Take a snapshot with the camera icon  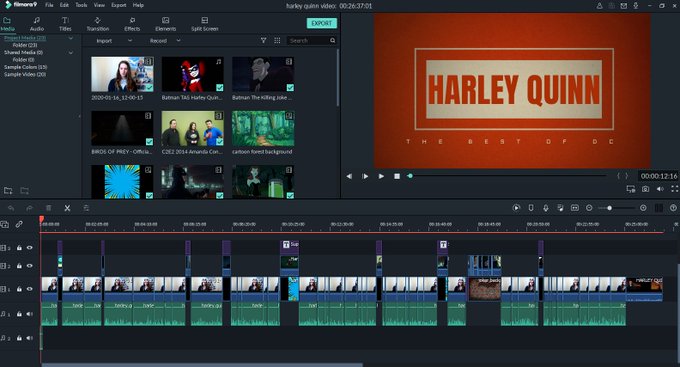tap(645, 189)
